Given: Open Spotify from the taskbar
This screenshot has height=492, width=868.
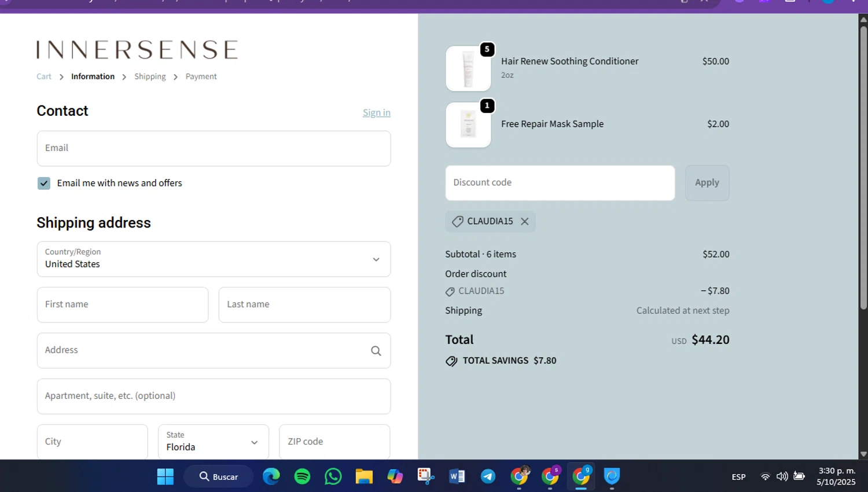Looking at the screenshot, I should (x=302, y=476).
